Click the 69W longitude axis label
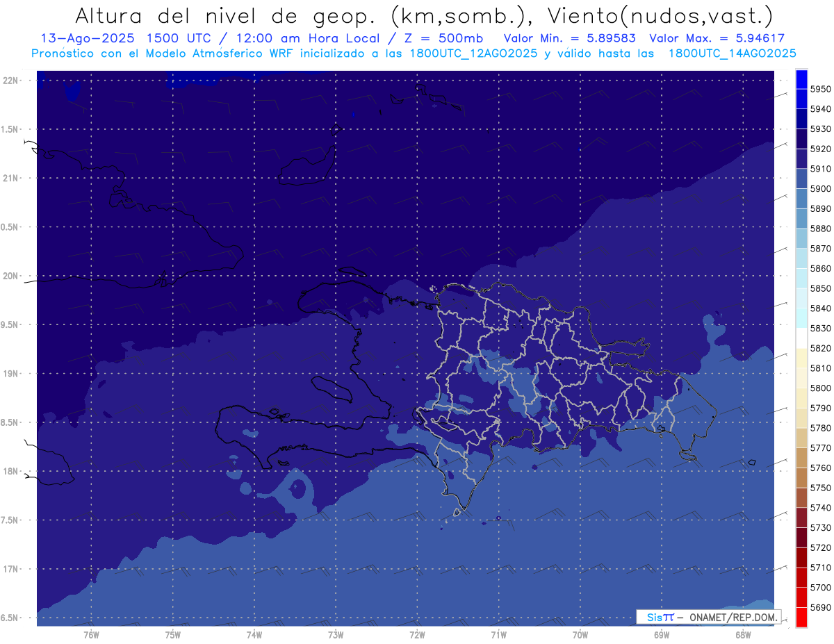 tap(662, 634)
